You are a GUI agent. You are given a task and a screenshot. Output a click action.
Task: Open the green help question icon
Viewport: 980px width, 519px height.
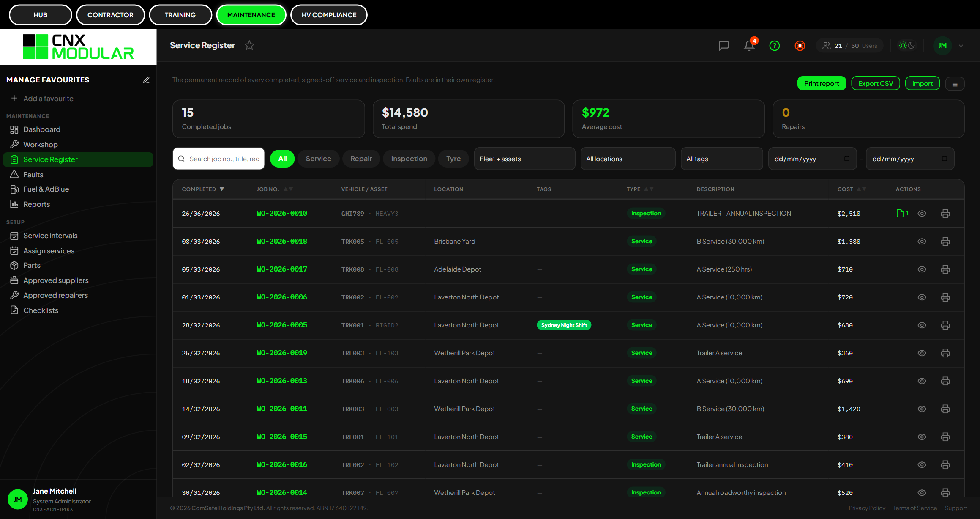775,46
